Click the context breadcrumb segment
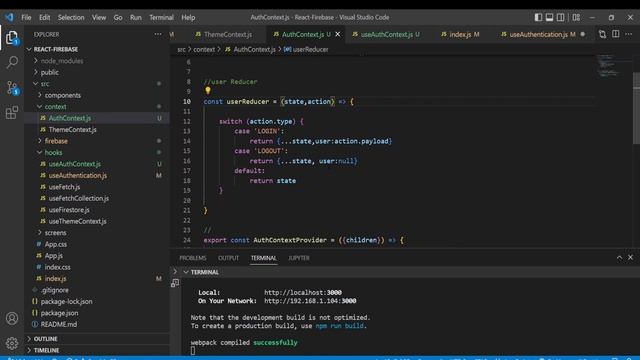 click(x=204, y=49)
